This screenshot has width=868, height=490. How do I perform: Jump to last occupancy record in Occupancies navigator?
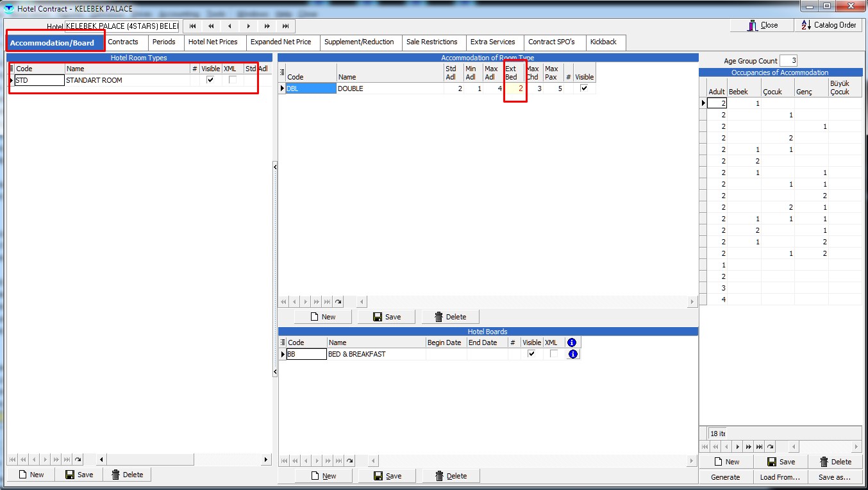point(760,446)
